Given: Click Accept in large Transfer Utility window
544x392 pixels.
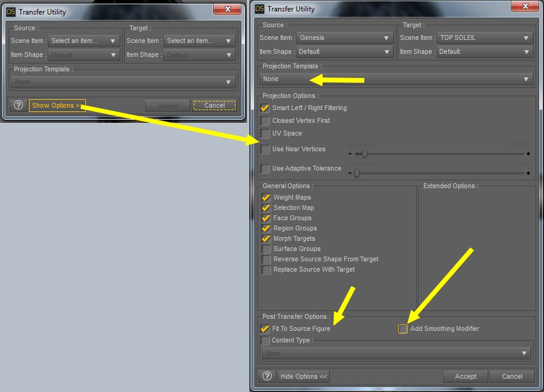Looking at the screenshot, I should (x=465, y=376).
